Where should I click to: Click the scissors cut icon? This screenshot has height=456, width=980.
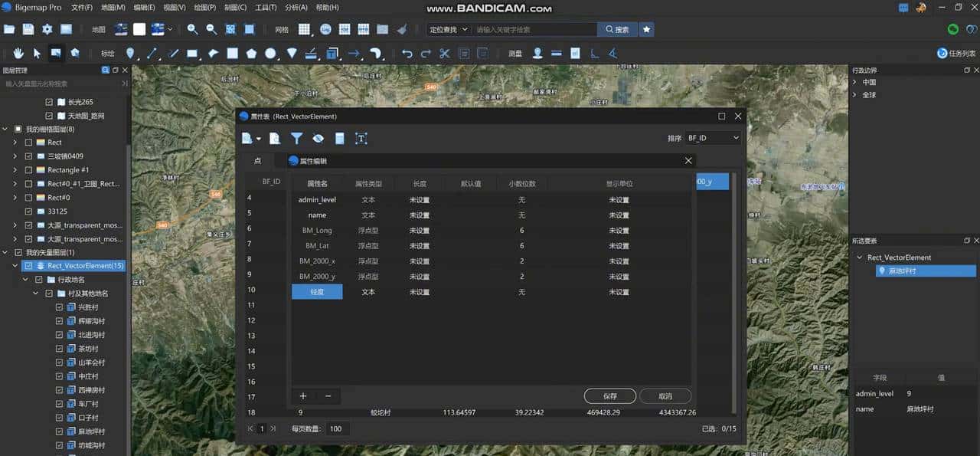tap(445, 53)
